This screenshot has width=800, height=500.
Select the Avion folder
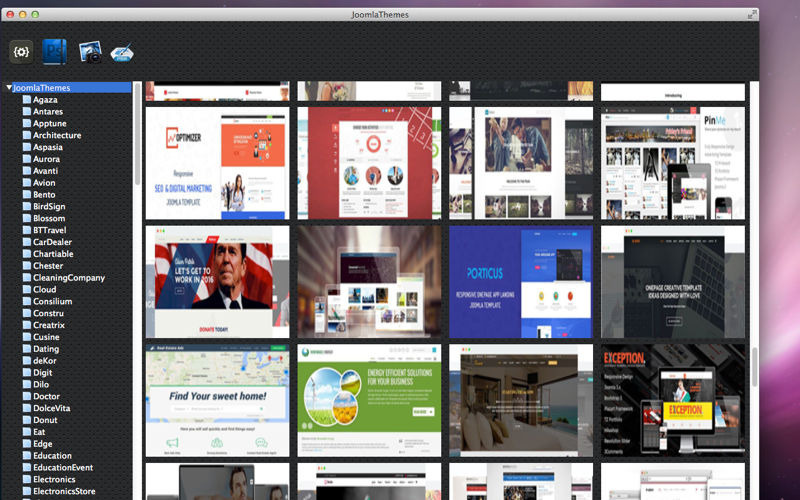(44, 183)
